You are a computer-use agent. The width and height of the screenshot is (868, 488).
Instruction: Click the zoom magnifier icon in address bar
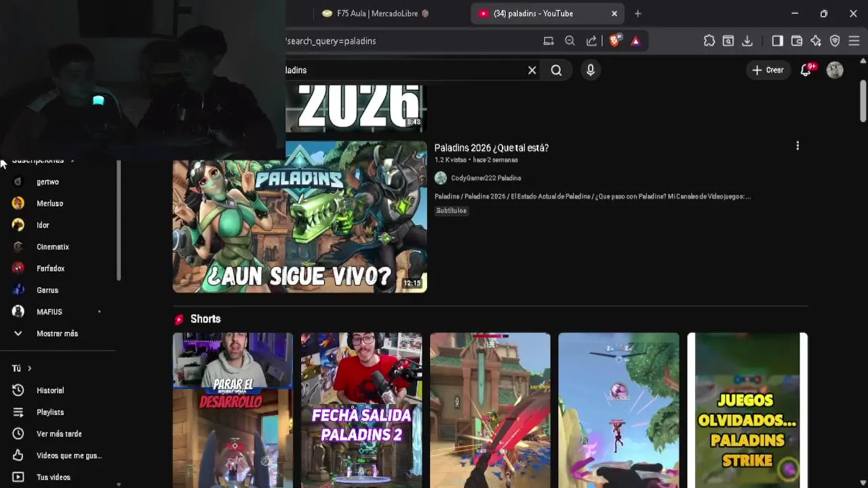[570, 41]
